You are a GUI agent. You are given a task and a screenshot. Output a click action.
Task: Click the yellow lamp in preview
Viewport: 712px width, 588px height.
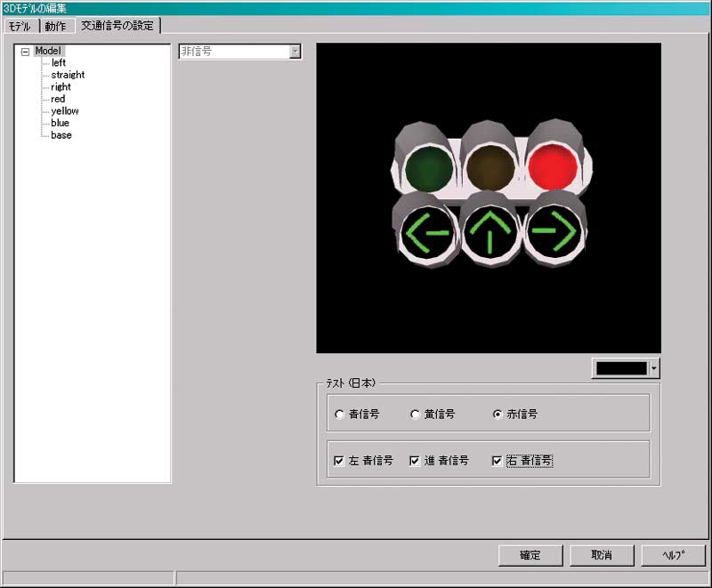pyautogui.click(x=490, y=168)
